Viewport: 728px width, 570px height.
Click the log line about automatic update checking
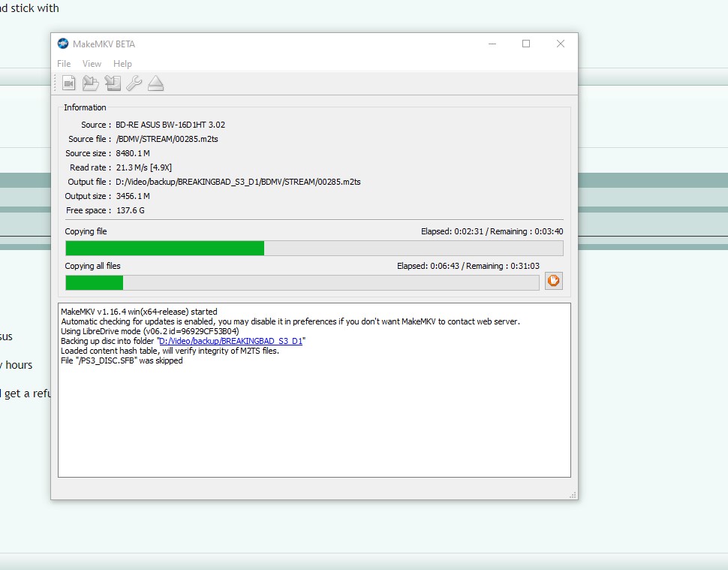click(290, 321)
